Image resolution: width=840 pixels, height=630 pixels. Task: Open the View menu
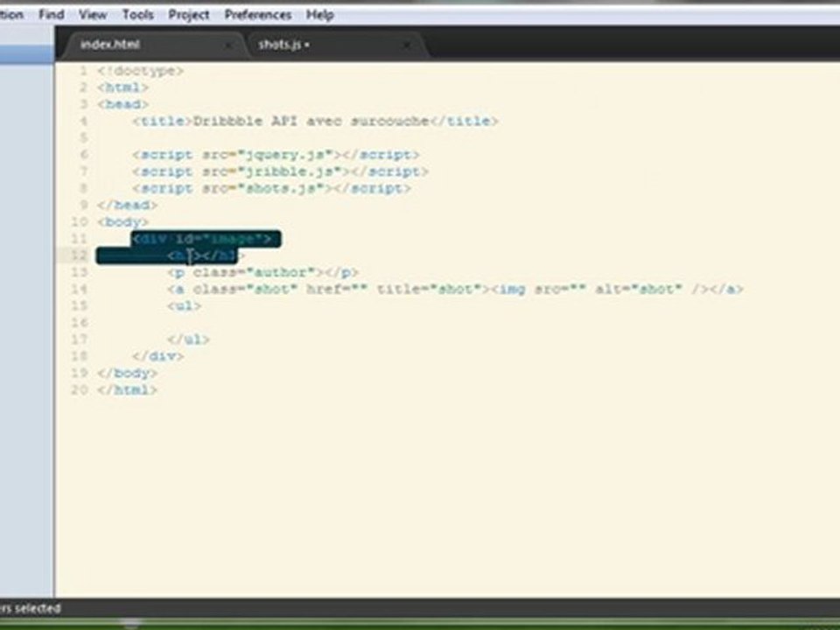pyautogui.click(x=93, y=15)
